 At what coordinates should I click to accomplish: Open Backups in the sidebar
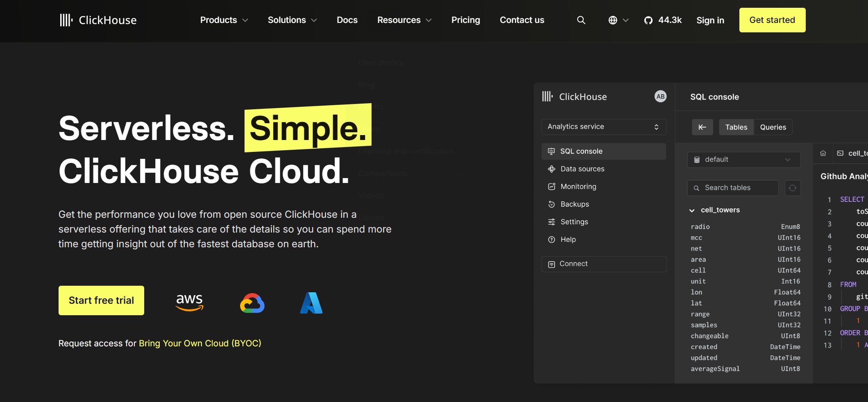click(575, 204)
